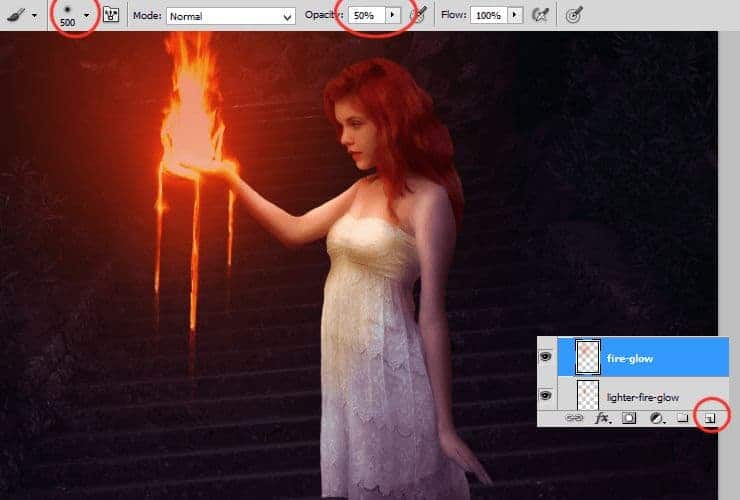This screenshot has width=740, height=500.
Task: Open the Brush tool preset picker
Action: [22, 15]
